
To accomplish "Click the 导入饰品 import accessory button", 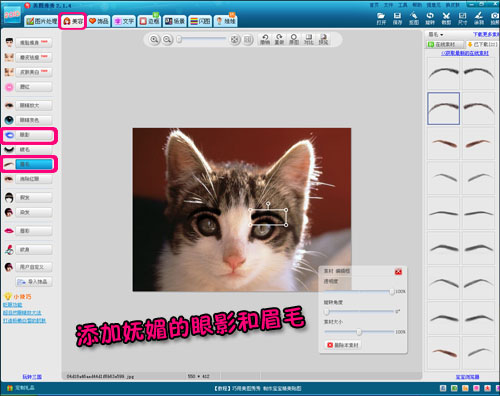I will click(33, 282).
